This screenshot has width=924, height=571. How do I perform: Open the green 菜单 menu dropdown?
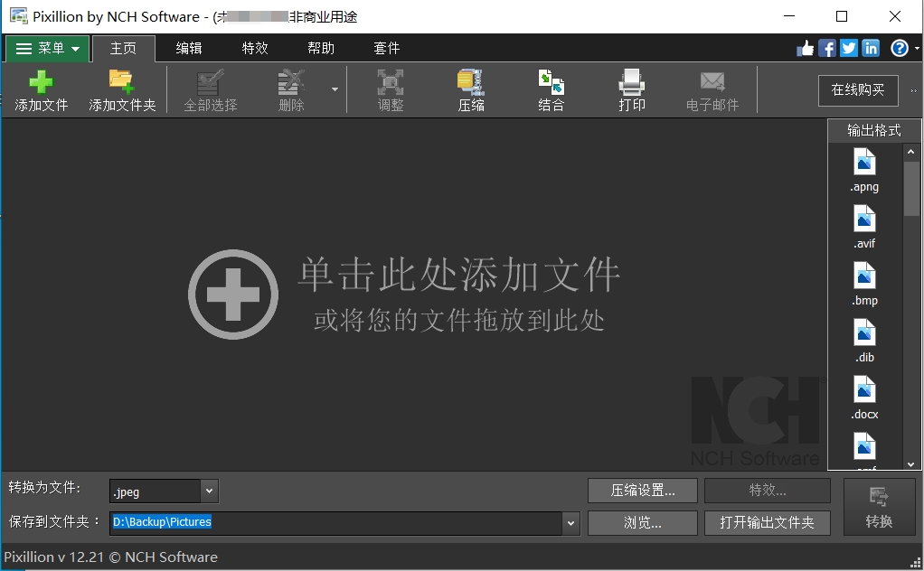click(x=48, y=48)
